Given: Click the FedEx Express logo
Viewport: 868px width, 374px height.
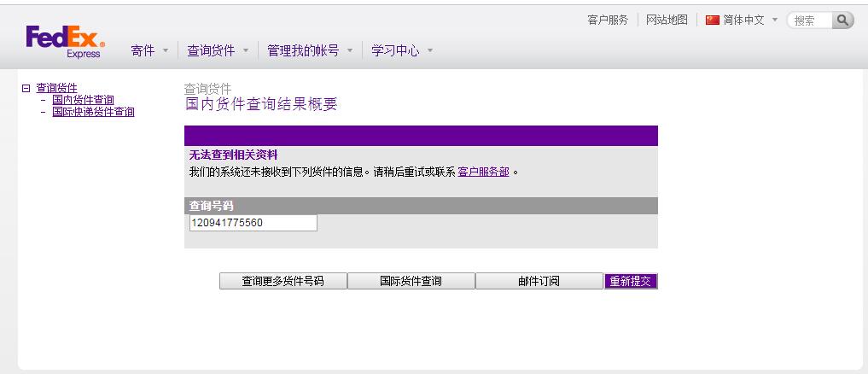Looking at the screenshot, I should pos(65,42).
